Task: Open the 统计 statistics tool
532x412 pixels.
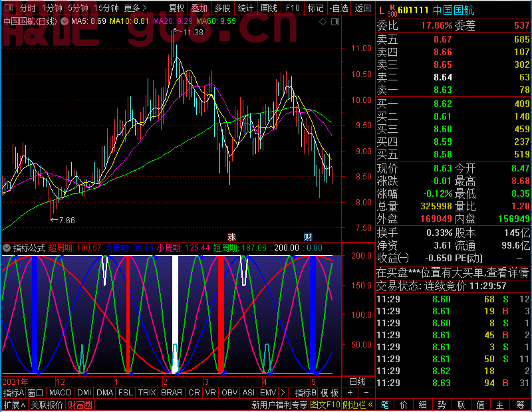Action: pyautogui.click(x=245, y=8)
